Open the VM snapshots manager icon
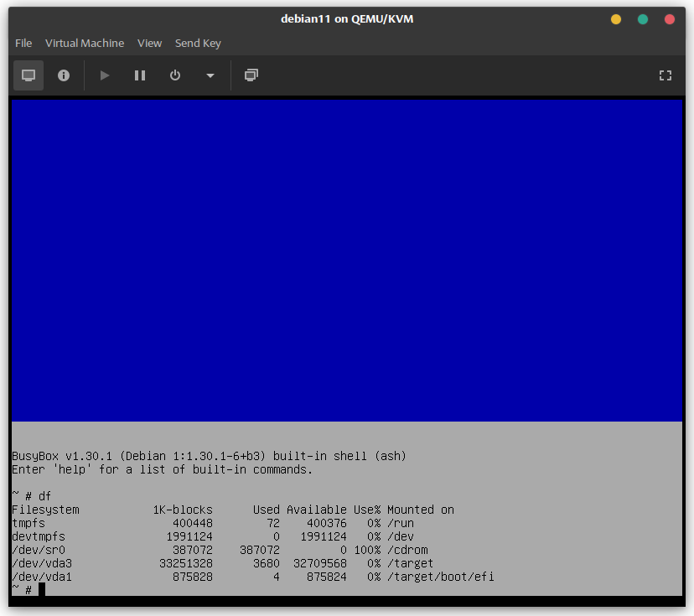 (x=251, y=75)
